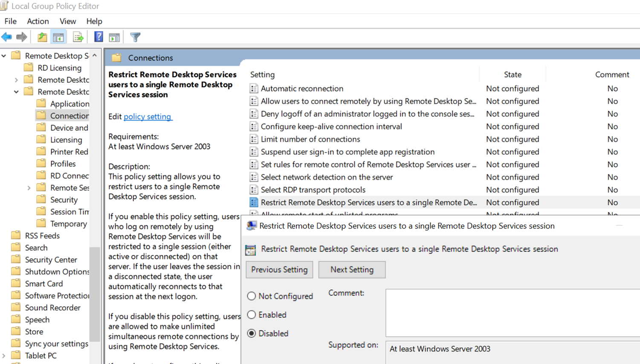The height and width of the screenshot is (364, 640).
Task: Click setting icon beside dialog policy name
Action: click(251, 250)
